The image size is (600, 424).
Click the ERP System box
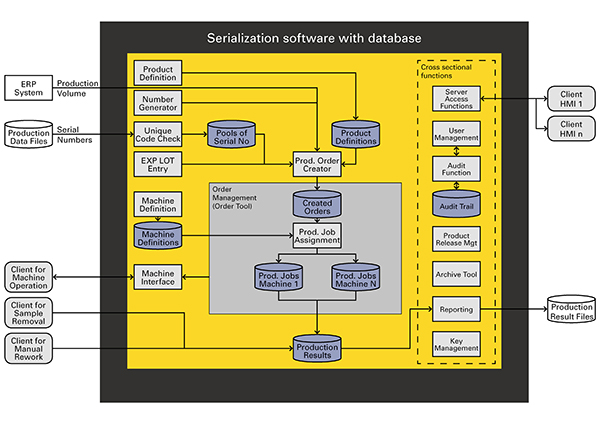coord(27,88)
